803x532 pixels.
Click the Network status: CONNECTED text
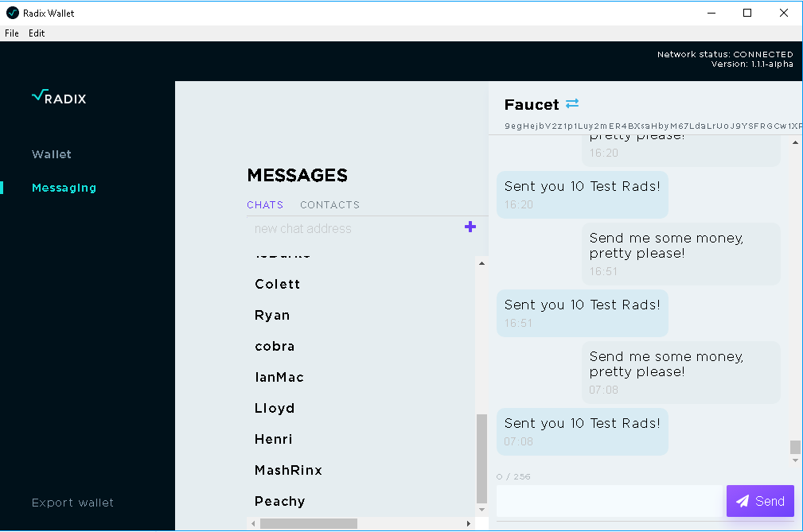[725, 54]
